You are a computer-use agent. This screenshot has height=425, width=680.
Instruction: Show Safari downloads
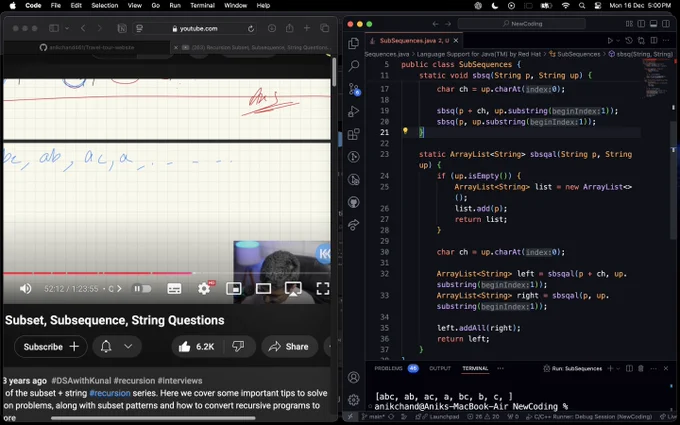click(272, 28)
